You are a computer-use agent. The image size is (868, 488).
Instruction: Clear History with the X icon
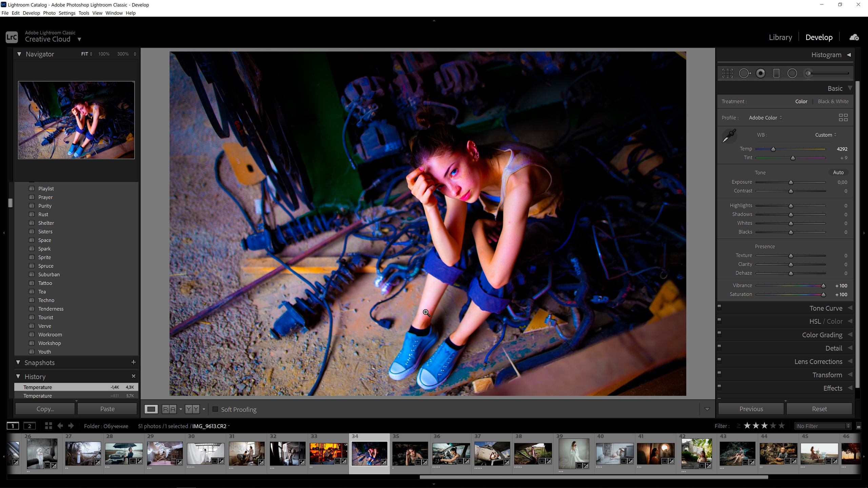(x=133, y=376)
